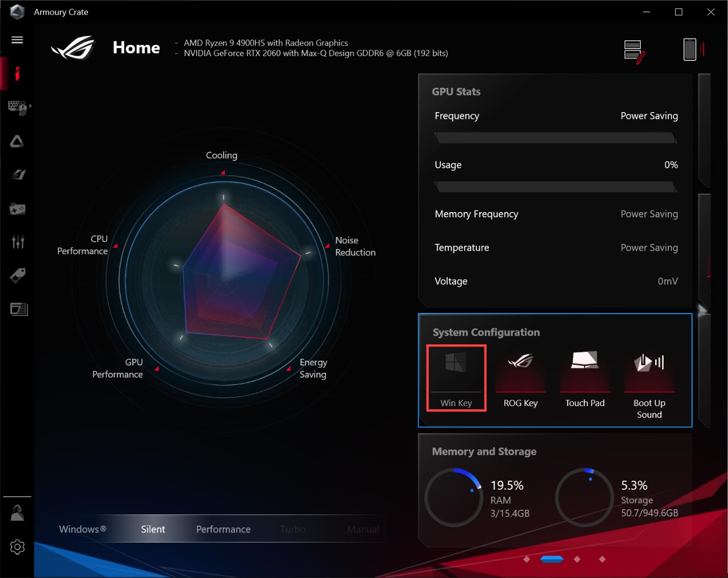728x578 pixels.
Task: Open the Featured deals tag icon
Action: point(17,276)
